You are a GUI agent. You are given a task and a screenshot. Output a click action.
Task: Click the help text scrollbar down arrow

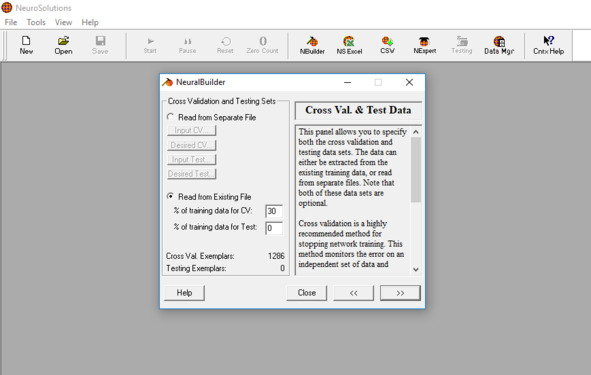tap(416, 269)
